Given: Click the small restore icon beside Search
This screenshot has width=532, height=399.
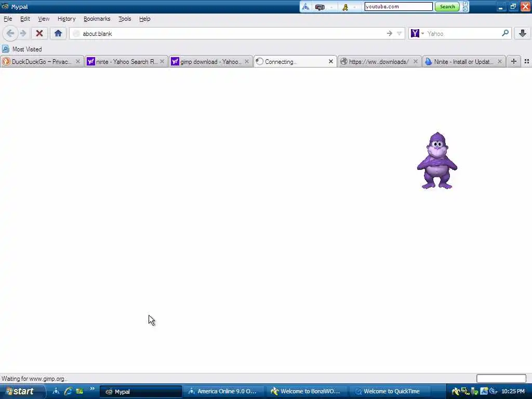Looking at the screenshot, I should [465, 4].
